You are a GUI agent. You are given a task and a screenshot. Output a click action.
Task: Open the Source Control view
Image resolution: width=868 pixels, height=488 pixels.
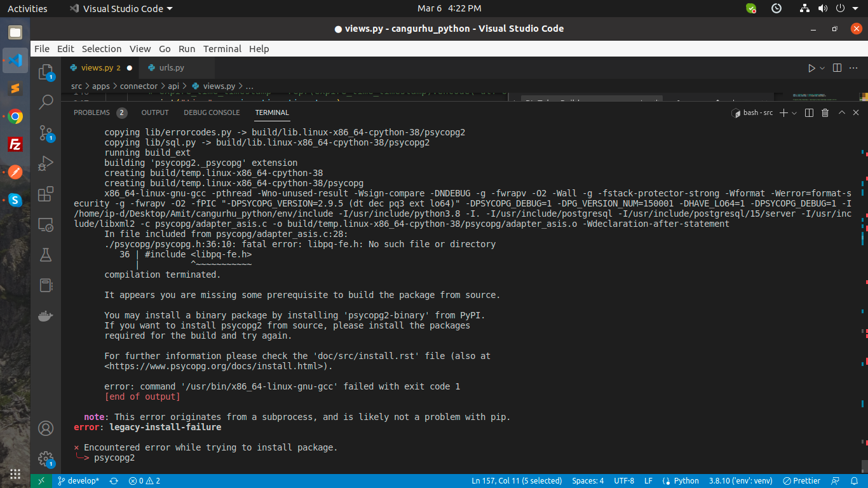click(x=46, y=132)
